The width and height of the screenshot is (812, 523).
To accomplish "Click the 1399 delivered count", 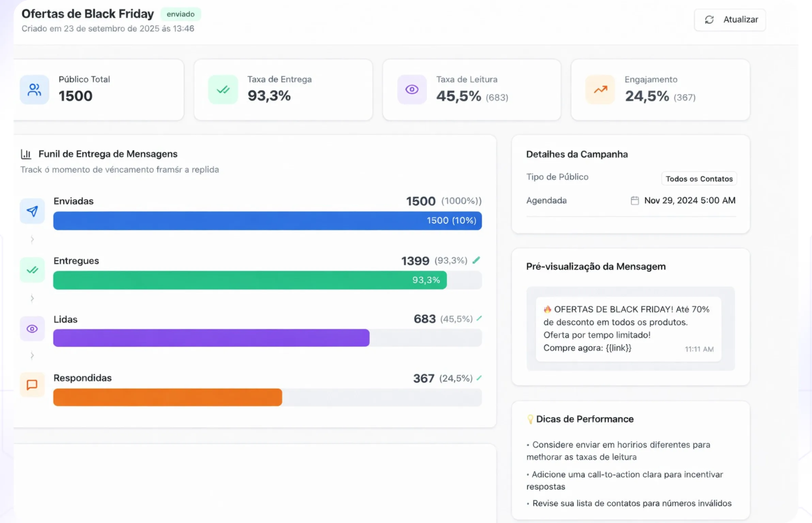I will pyautogui.click(x=415, y=261).
